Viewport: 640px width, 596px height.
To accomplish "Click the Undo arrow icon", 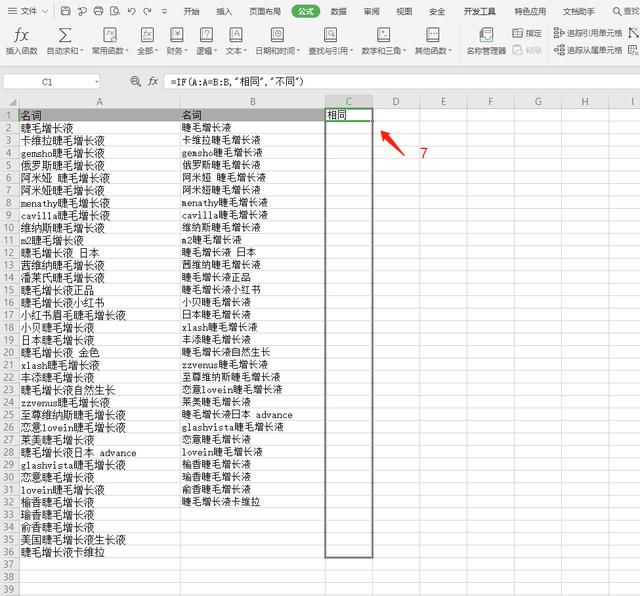I will click(131, 11).
